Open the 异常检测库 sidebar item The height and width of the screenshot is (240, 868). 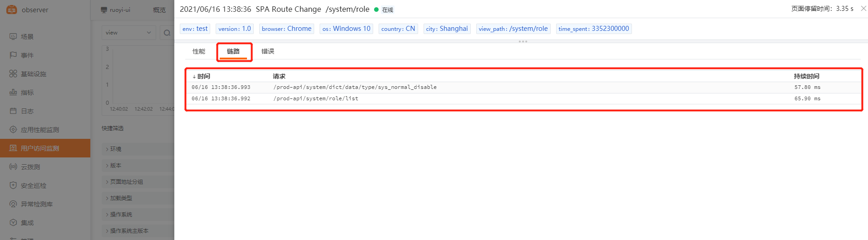36,204
